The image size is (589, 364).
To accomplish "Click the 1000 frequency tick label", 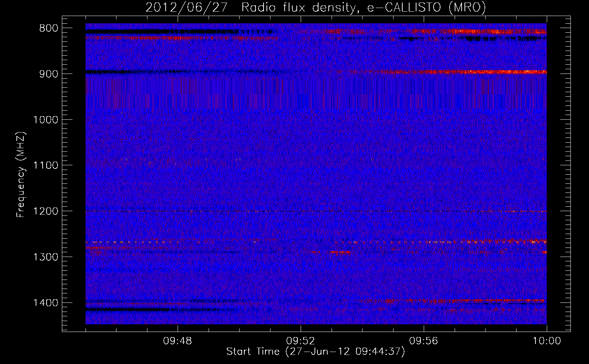I will pos(46,120).
